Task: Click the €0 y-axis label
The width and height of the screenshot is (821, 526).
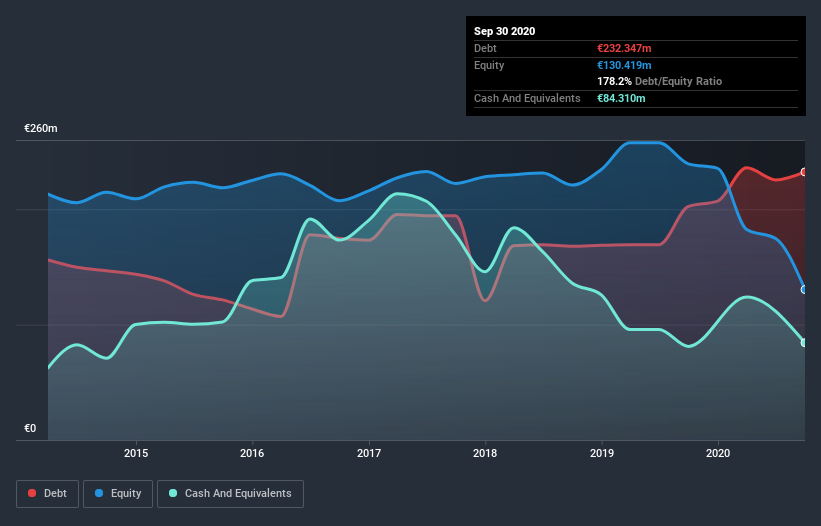Action: click(30, 428)
